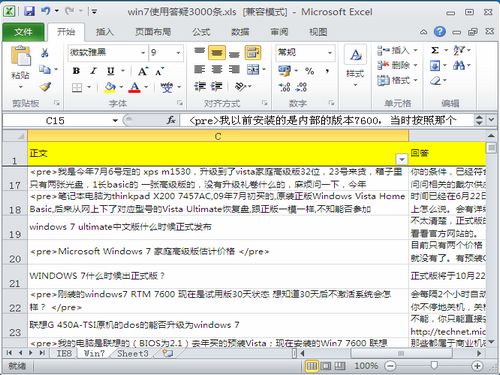Screen dimensions: 500x375
Task: Increase decimal places
Action: click(x=284, y=87)
